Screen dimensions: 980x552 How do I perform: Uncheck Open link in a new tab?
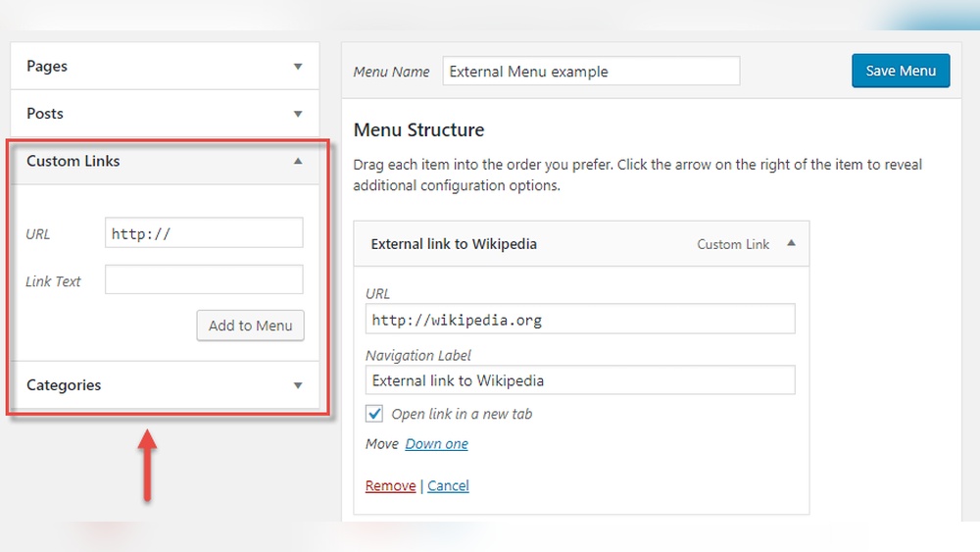coord(374,413)
